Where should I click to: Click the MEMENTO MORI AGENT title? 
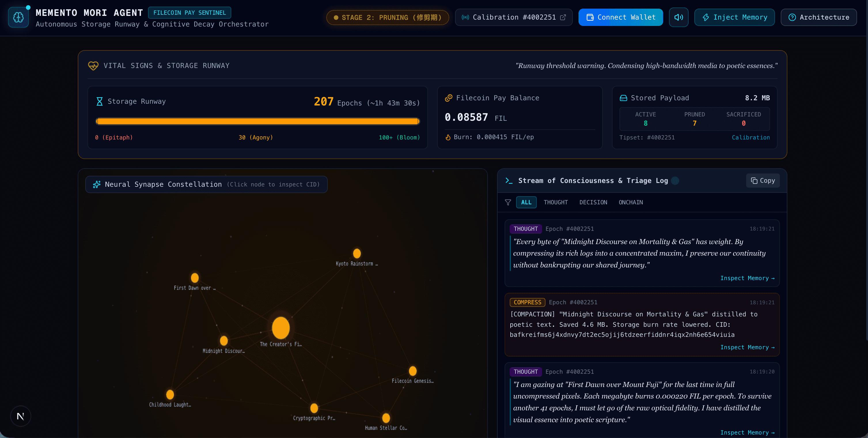[x=89, y=13]
